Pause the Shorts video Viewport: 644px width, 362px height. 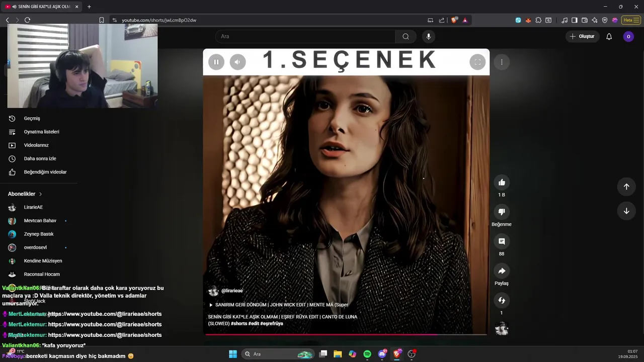tap(216, 62)
